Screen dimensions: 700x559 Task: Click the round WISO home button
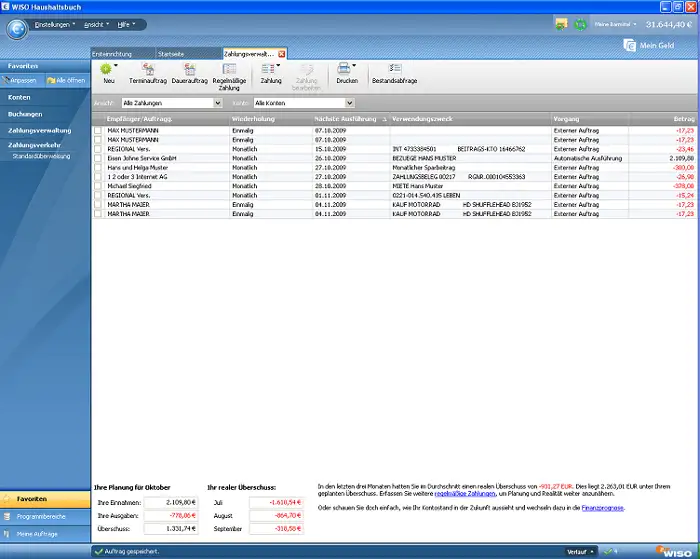[x=16, y=28]
